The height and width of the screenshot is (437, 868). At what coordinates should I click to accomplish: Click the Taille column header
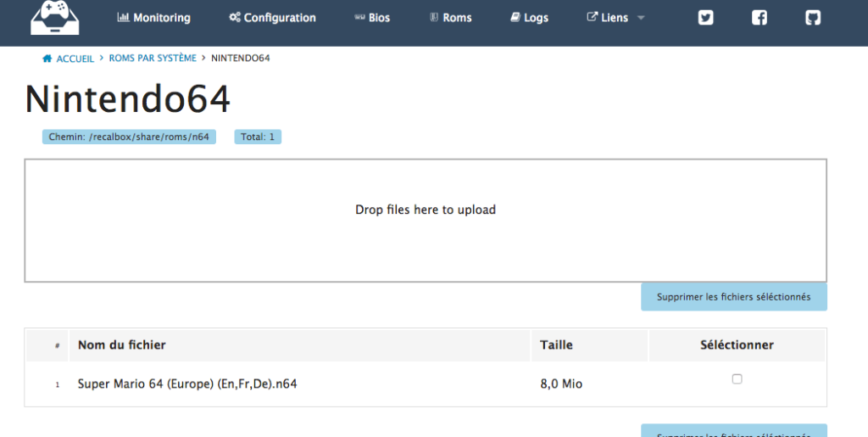(x=556, y=345)
